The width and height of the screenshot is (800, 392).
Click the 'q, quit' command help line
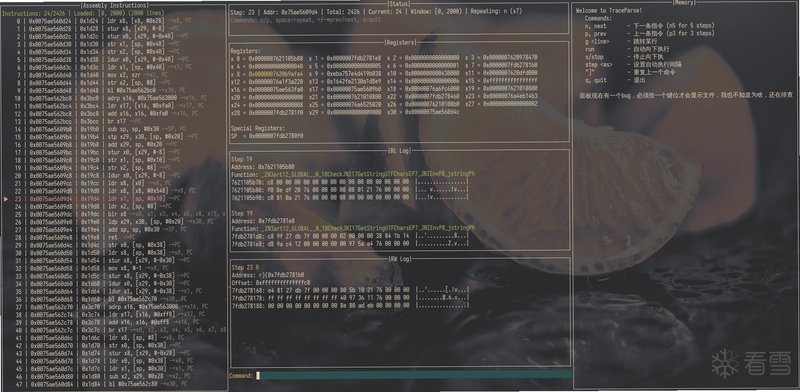[x=615, y=80]
